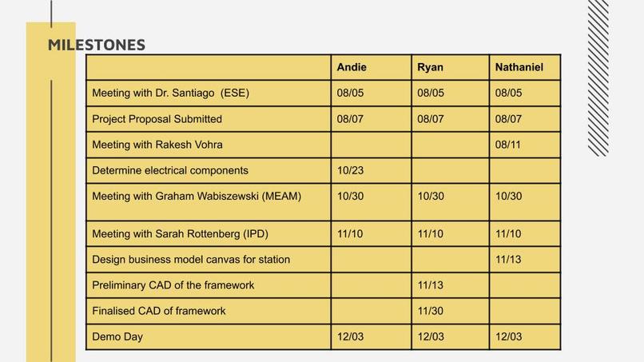644x362 pixels.
Task: Click Ryan's 10/30 date cell
Action: pos(451,202)
